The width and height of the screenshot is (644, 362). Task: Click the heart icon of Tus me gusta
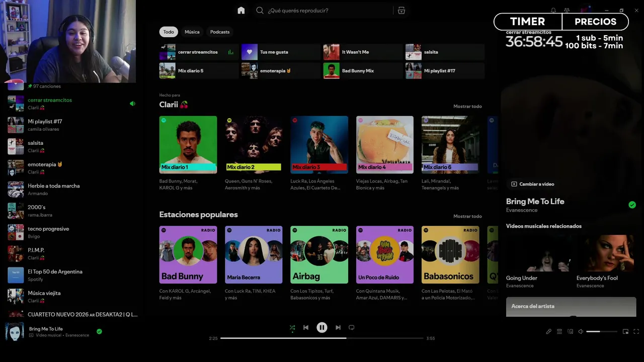250,52
